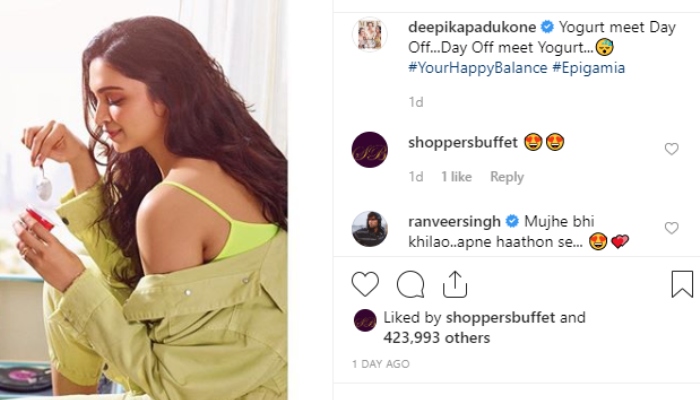View the '1 like' count on the comment

coord(456,177)
